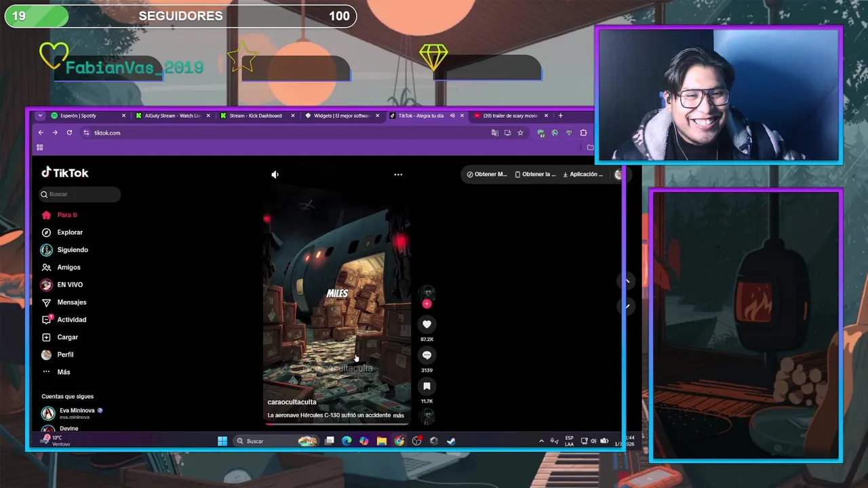This screenshot has width=868, height=488.
Task: Follow creator with red plus button
Action: [427, 304]
